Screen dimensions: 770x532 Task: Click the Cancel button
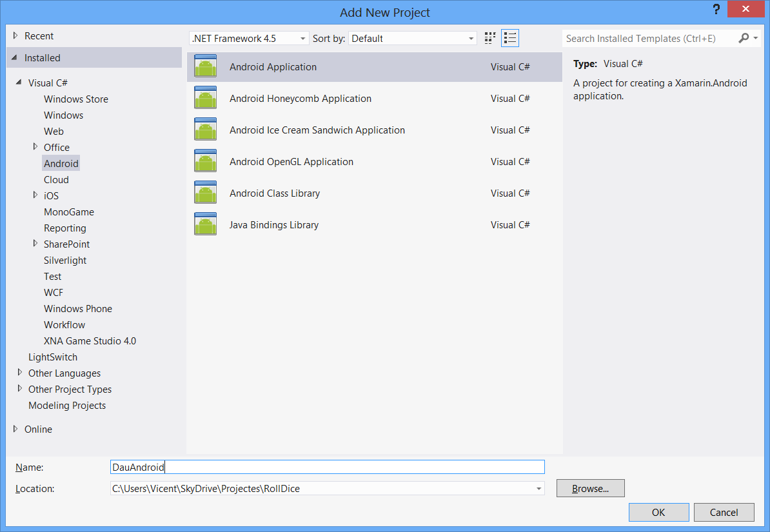tap(724, 513)
